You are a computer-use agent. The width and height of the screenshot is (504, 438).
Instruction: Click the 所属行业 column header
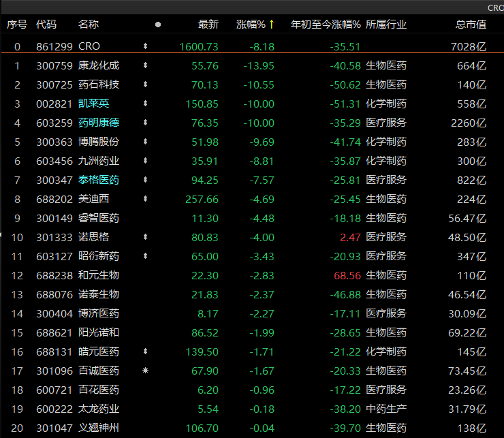[386, 25]
